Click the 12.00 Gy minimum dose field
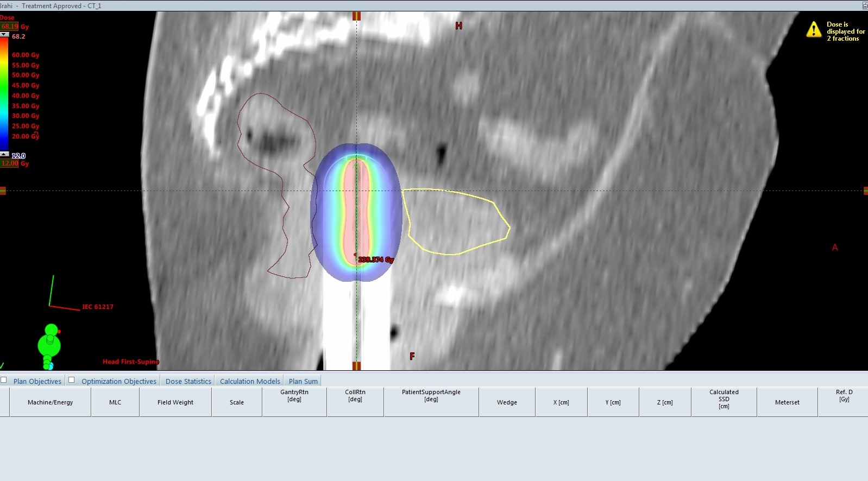868x481 pixels. pyautogui.click(x=9, y=163)
